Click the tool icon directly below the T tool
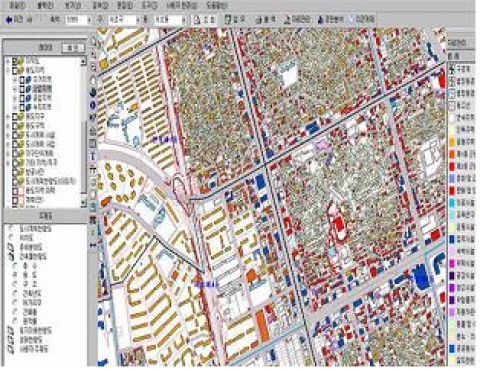This screenshot has width=480, height=371. 93,169
